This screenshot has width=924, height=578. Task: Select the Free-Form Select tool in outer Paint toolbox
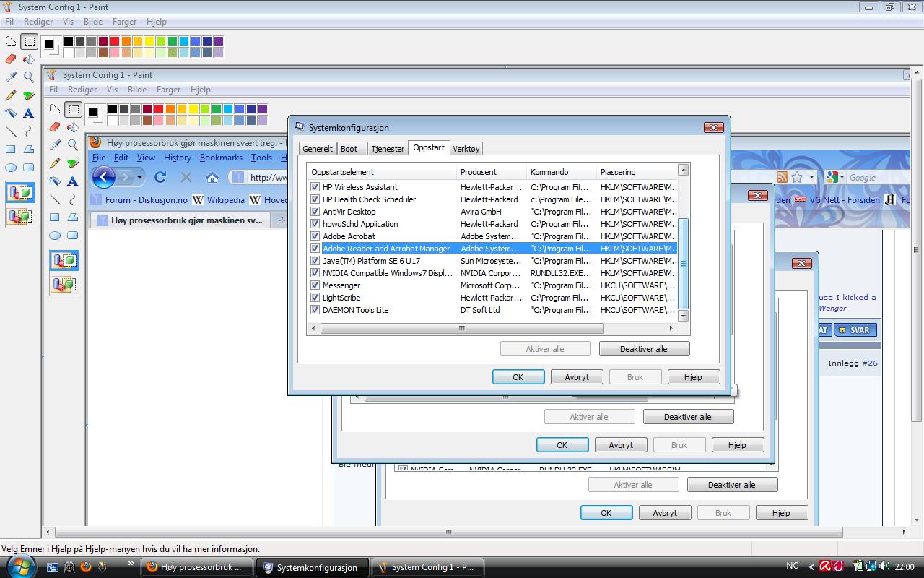[11, 42]
